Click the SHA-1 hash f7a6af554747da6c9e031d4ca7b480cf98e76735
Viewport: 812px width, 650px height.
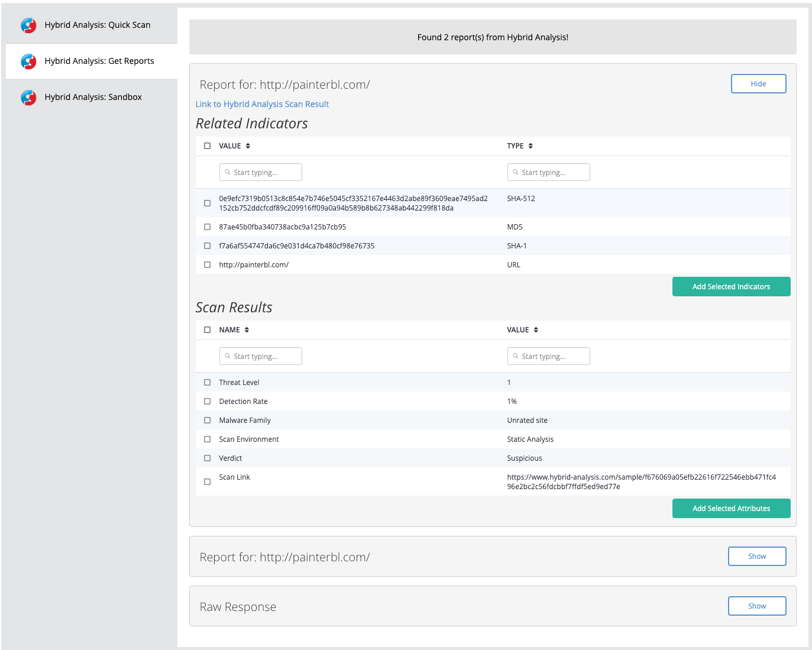(297, 246)
